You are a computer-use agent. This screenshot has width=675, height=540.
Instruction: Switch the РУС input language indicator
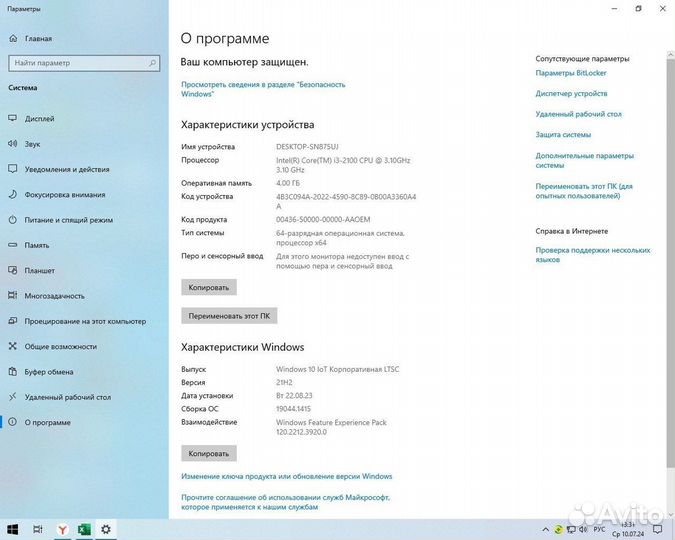(x=599, y=530)
